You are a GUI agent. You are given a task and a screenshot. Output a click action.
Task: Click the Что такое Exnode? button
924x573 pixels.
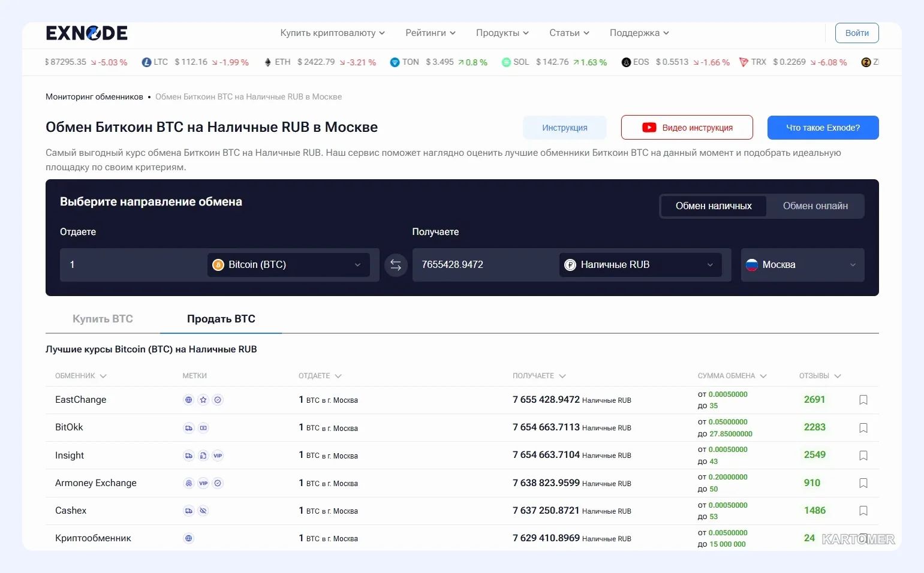tap(823, 128)
